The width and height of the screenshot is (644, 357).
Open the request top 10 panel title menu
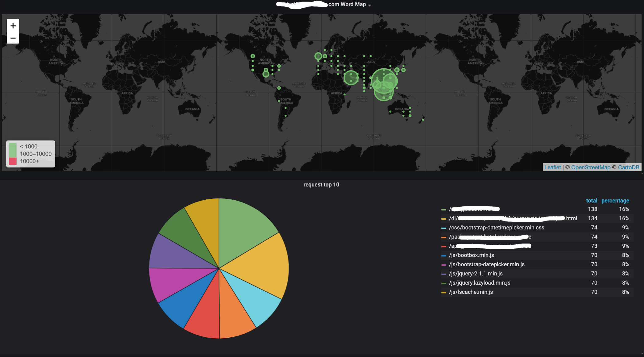(321, 185)
